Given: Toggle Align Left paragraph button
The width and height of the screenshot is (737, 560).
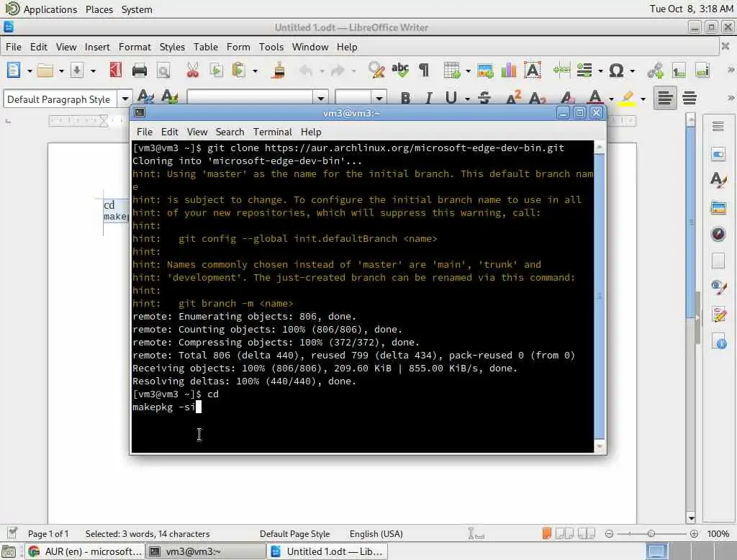Looking at the screenshot, I should click(x=665, y=98).
